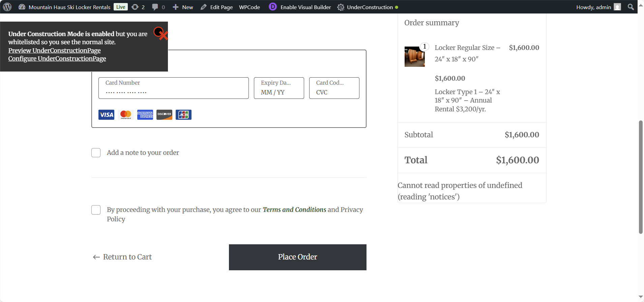
Task: Click the Discover card logo
Action: click(164, 115)
